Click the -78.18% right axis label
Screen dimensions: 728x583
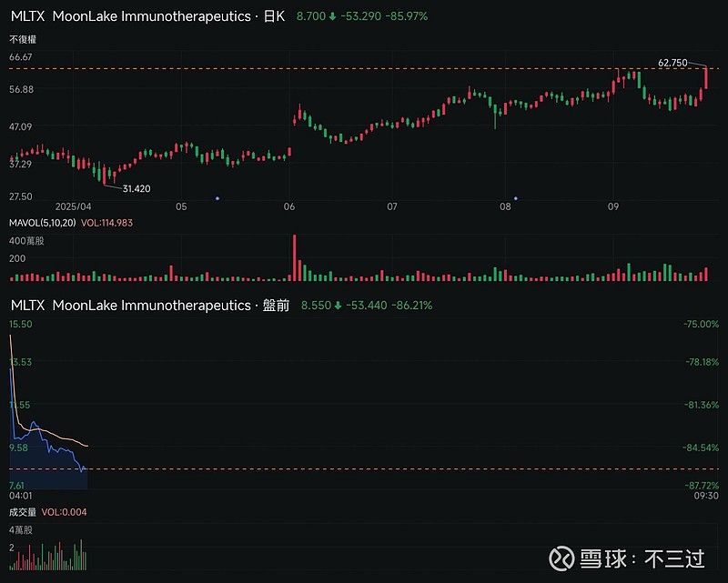[x=703, y=362]
